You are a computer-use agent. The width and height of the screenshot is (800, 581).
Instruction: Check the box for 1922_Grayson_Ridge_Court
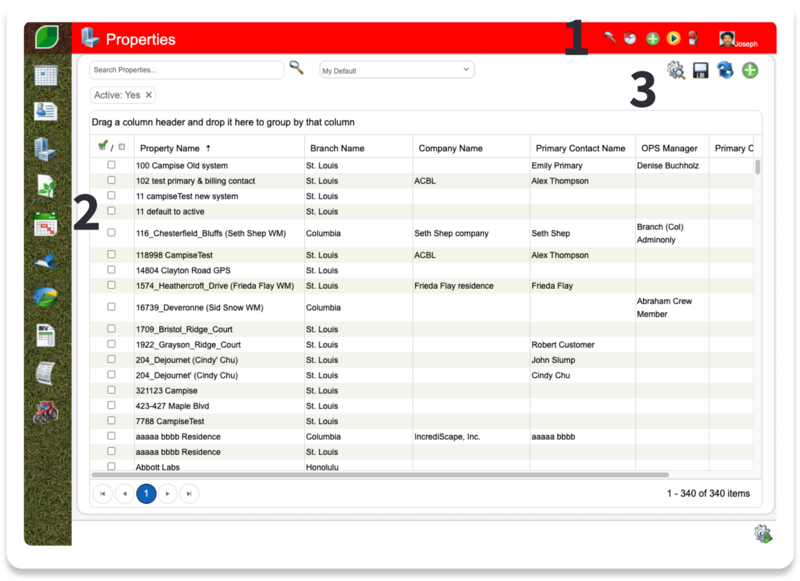[x=111, y=344]
